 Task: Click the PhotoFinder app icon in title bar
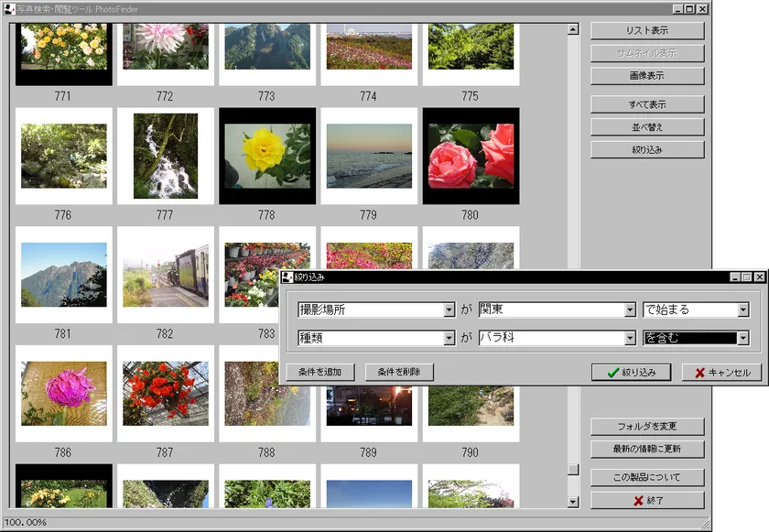[x=8, y=8]
